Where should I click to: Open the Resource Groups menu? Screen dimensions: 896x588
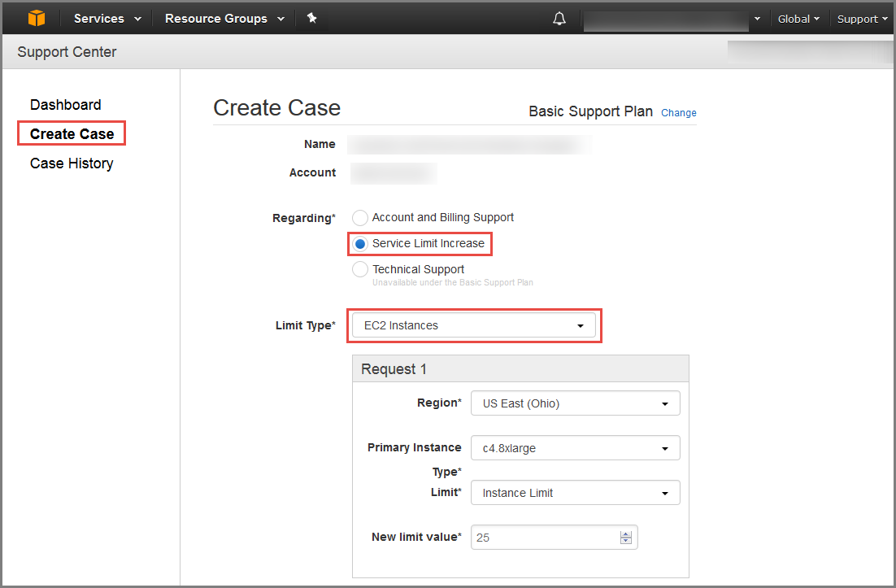pyautogui.click(x=224, y=19)
